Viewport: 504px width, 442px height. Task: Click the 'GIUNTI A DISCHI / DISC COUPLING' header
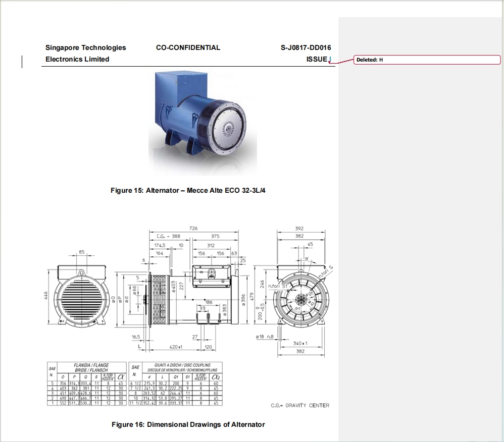tap(182, 365)
